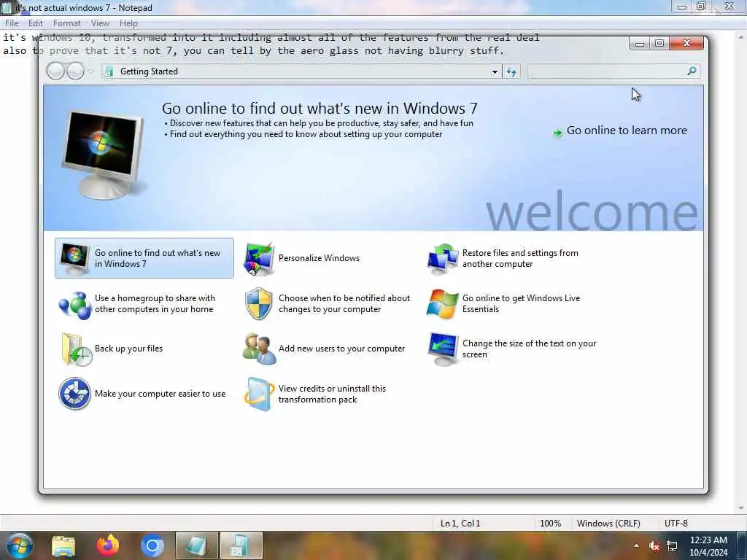Click the change text size monitor icon
747x560 pixels.
[443, 349]
